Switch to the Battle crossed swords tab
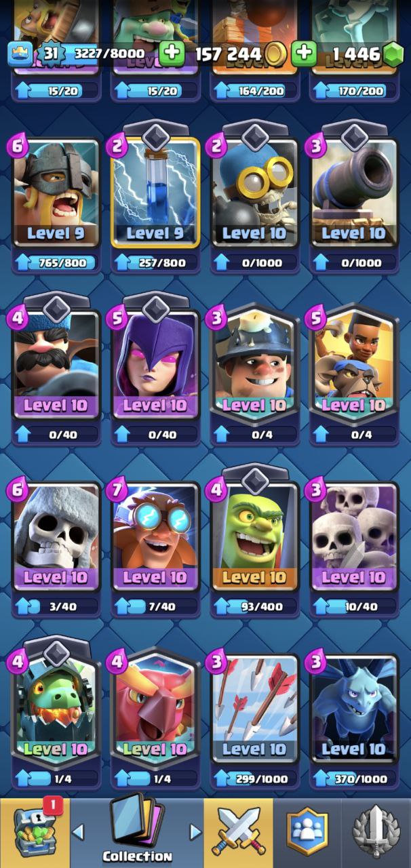This screenshot has height=868, width=411. point(239,833)
